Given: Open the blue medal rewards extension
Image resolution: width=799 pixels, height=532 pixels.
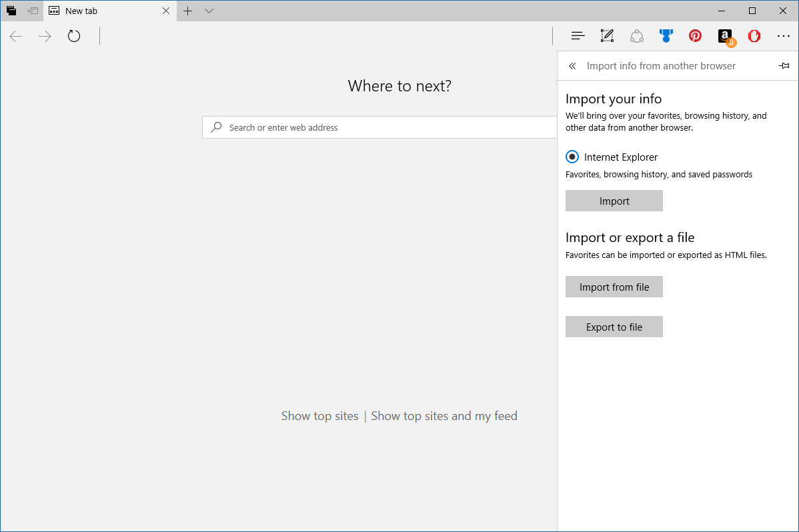Looking at the screenshot, I should [x=666, y=36].
